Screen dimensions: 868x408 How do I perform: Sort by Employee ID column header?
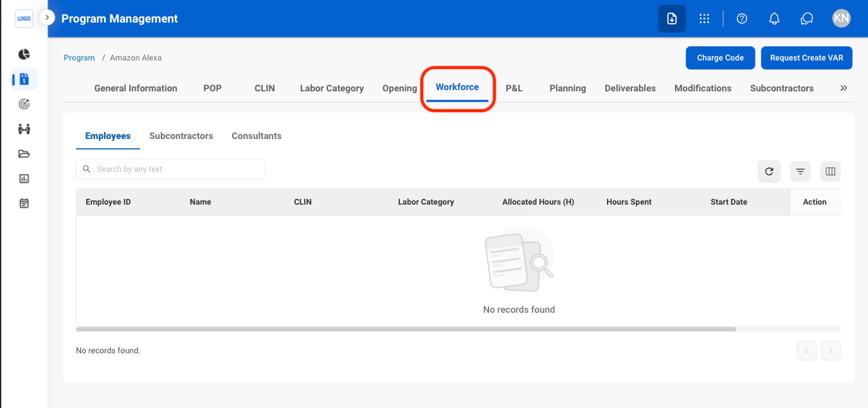[108, 202]
